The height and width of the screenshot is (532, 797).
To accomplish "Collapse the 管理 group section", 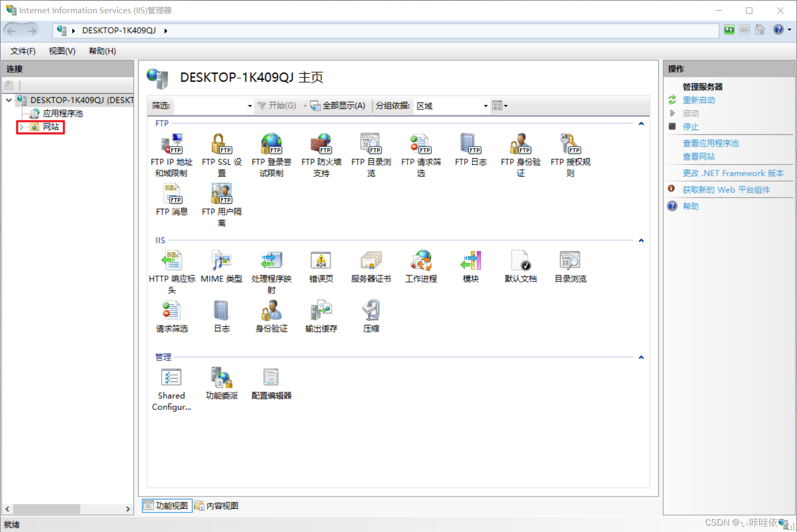I will [x=641, y=357].
